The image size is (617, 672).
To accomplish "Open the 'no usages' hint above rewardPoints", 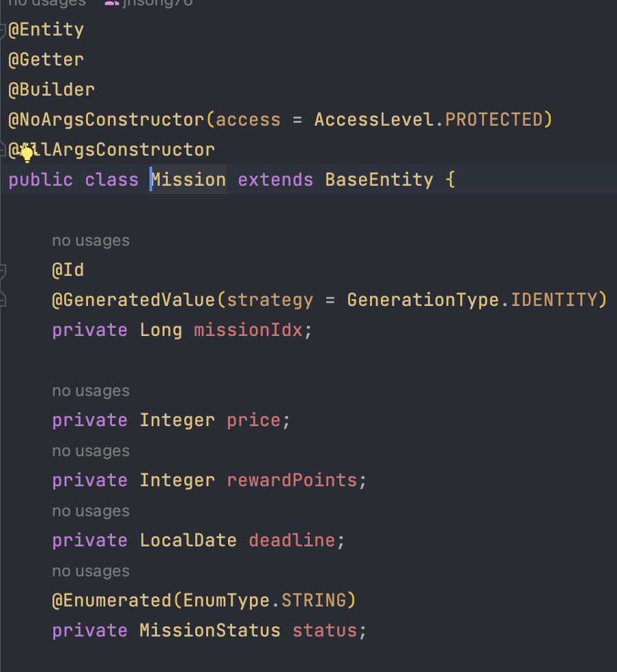I will pos(91,451).
